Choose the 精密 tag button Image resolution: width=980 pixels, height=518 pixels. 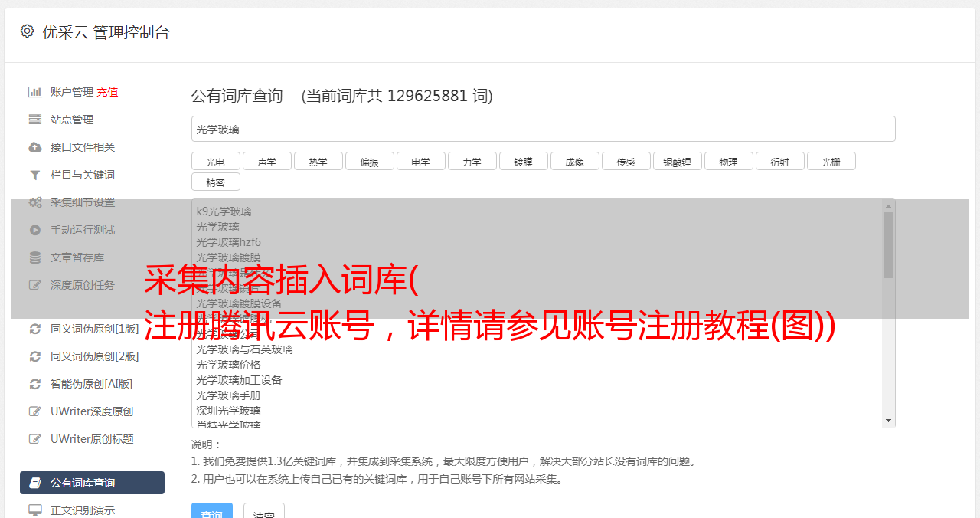(x=216, y=182)
